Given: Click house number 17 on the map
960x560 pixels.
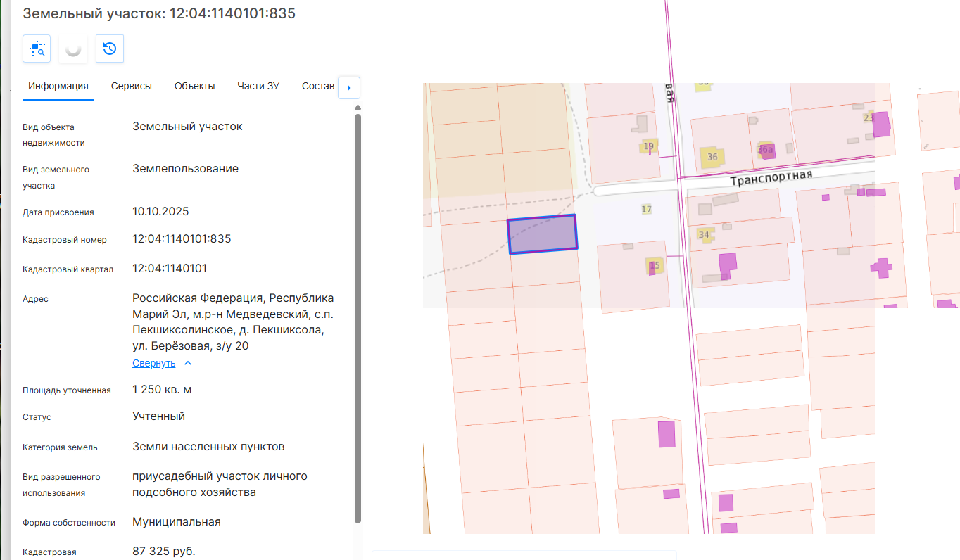Looking at the screenshot, I should [x=647, y=209].
